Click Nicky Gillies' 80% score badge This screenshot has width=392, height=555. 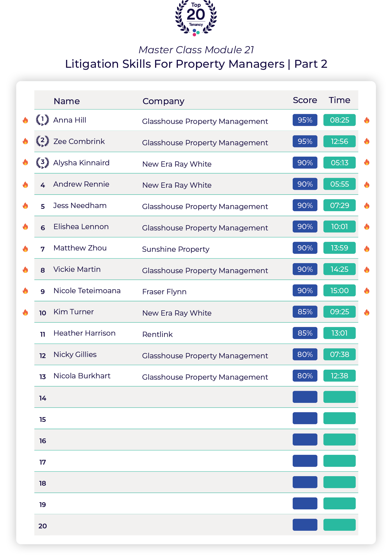click(305, 354)
